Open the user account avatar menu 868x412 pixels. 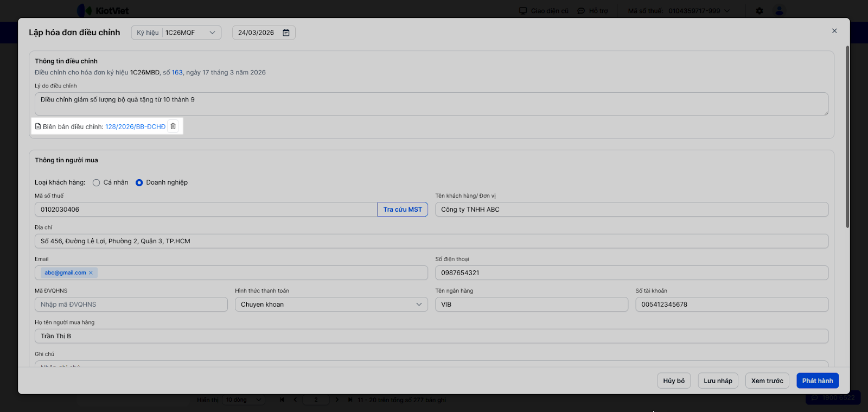(779, 11)
